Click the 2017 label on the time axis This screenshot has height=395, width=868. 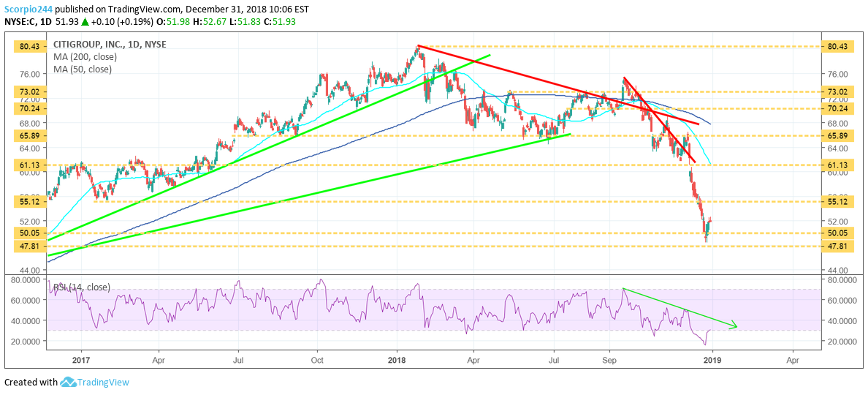[x=81, y=360]
